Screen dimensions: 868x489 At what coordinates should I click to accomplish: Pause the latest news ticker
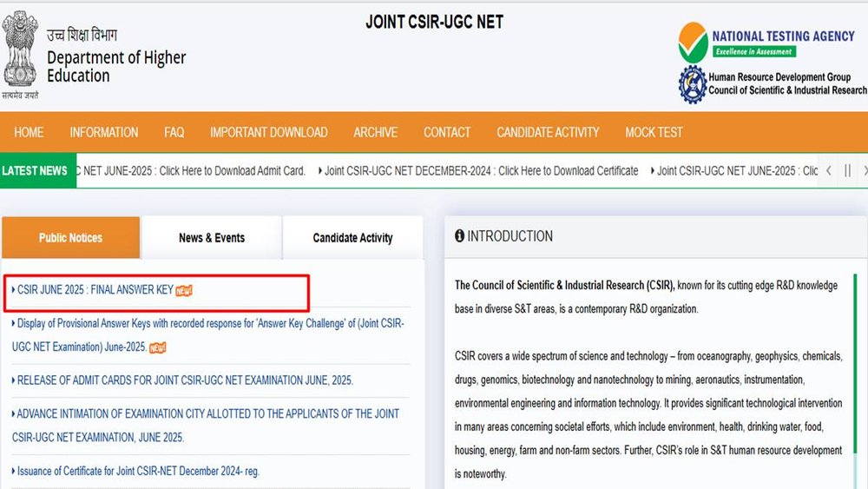pos(847,171)
